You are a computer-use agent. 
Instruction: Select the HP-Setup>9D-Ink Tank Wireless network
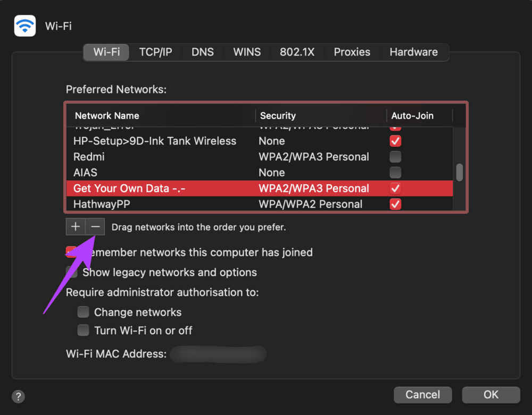tap(154, 141)
